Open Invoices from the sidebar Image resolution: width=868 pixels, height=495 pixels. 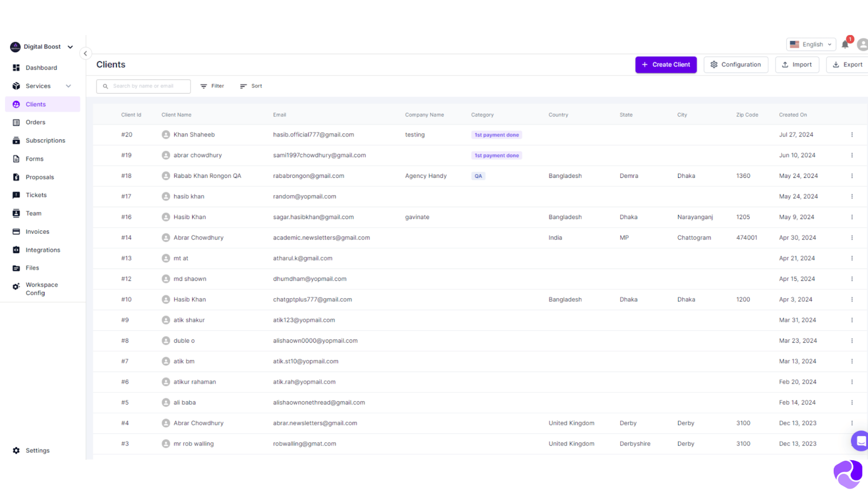click(x=37, y=232)
